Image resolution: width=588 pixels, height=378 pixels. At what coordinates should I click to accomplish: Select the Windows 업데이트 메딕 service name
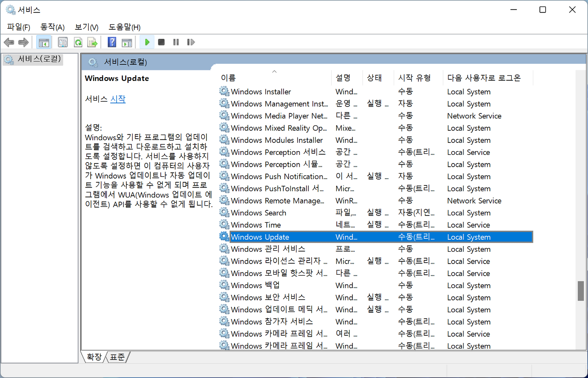coord(279,310)
